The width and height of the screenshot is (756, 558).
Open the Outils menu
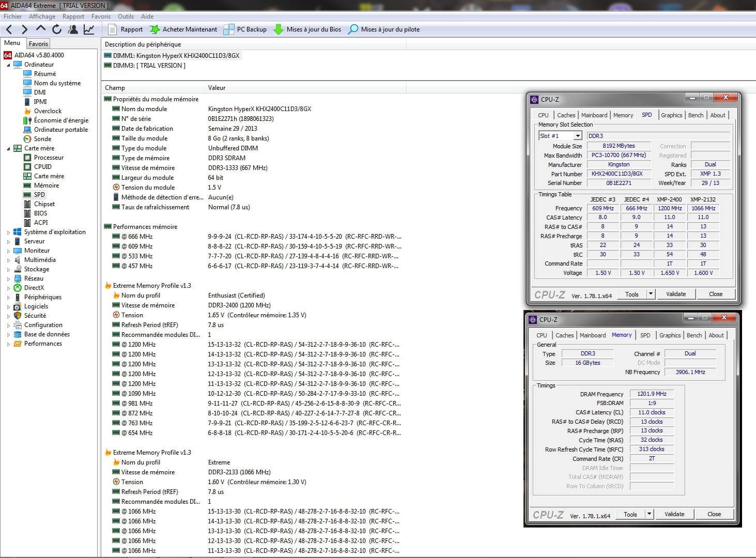point(126,17)
